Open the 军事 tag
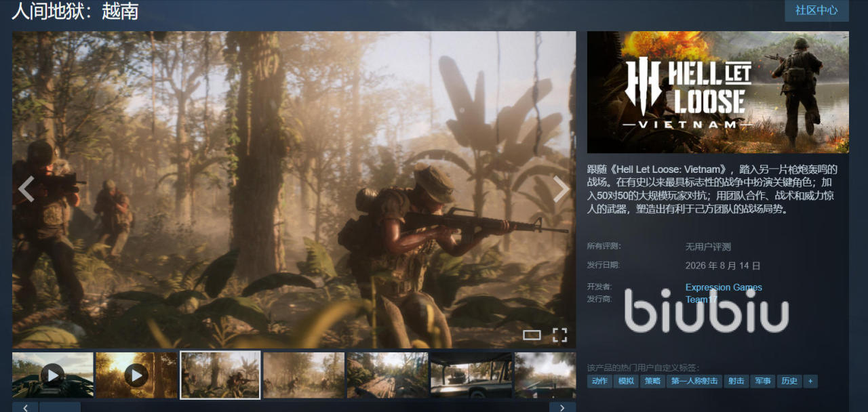Viewport: 868px width, 412px height. (762, 382)
